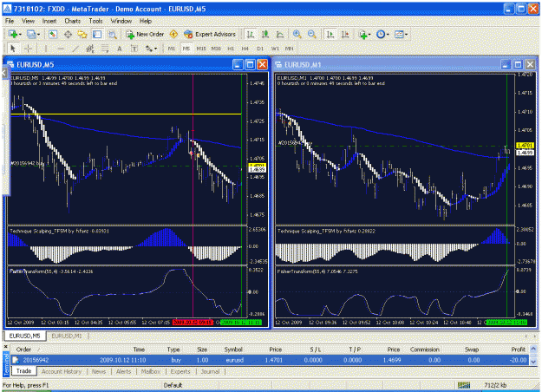
Task: Switch to Account History tab
Action: click(x=62, y=371)
